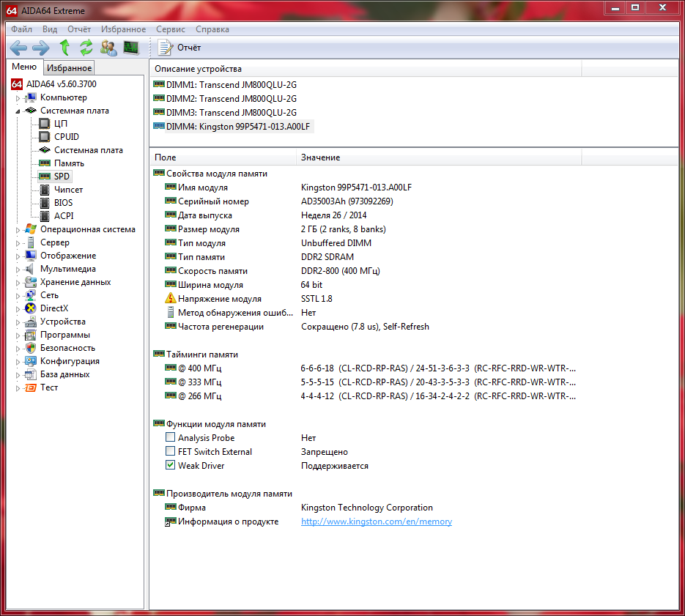
Task: Click the green up-level arrow icon
Action: point(64,47)
